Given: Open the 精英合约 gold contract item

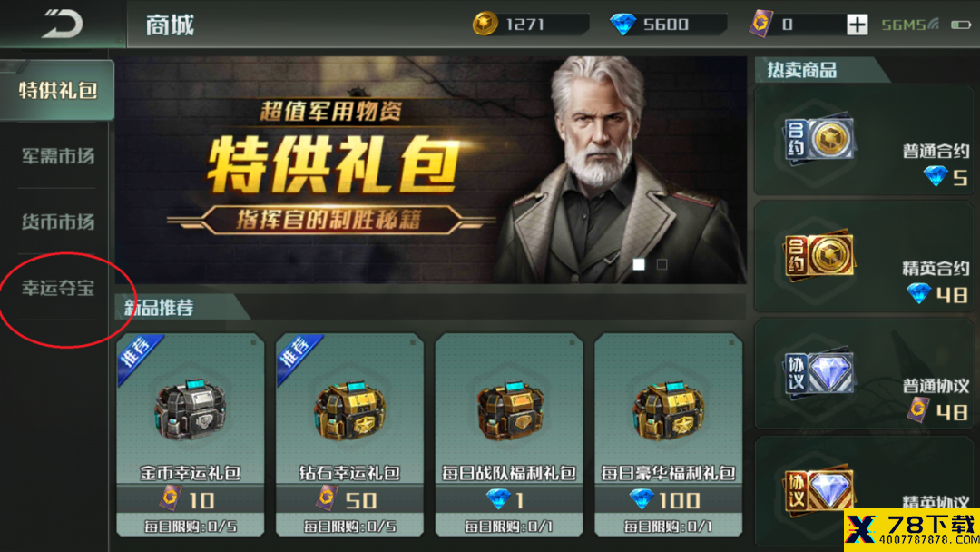Looking at the screenshot, I should (x=864, y=257).
